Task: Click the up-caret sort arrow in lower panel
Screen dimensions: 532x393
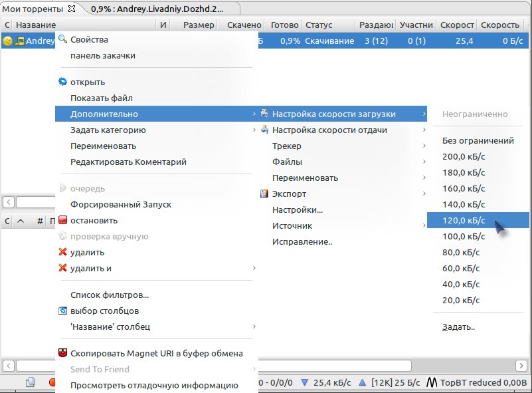Action: [21, 221]
